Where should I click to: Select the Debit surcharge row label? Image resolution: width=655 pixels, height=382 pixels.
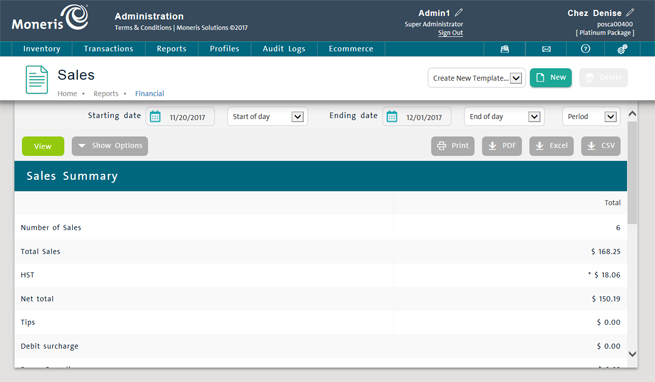click(49, 346)
